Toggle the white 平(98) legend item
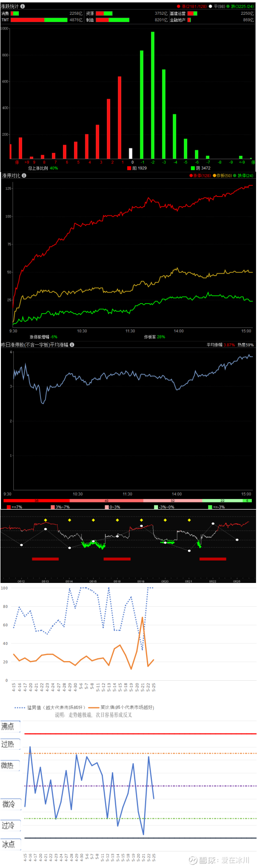 (217, 7)
